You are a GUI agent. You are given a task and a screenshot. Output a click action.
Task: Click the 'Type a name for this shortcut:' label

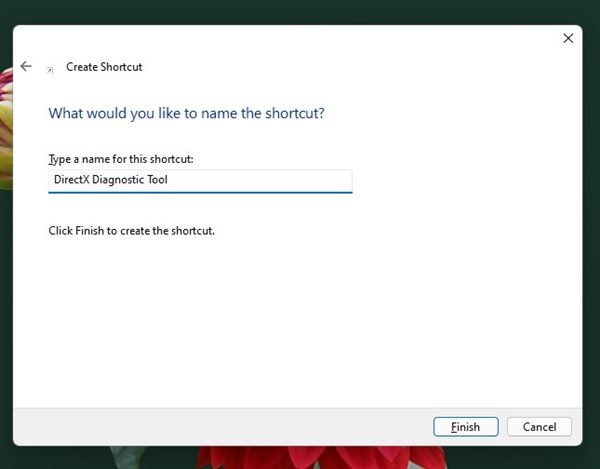(x=121, y=159)
